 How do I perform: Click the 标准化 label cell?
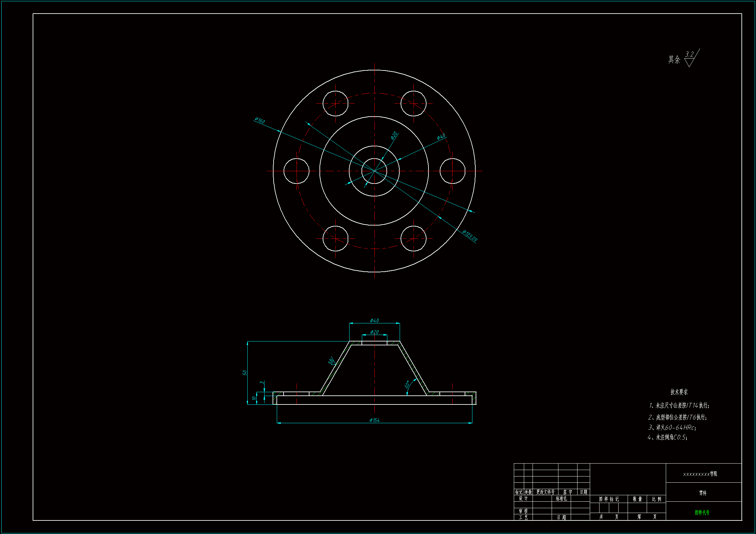[561, 498]
